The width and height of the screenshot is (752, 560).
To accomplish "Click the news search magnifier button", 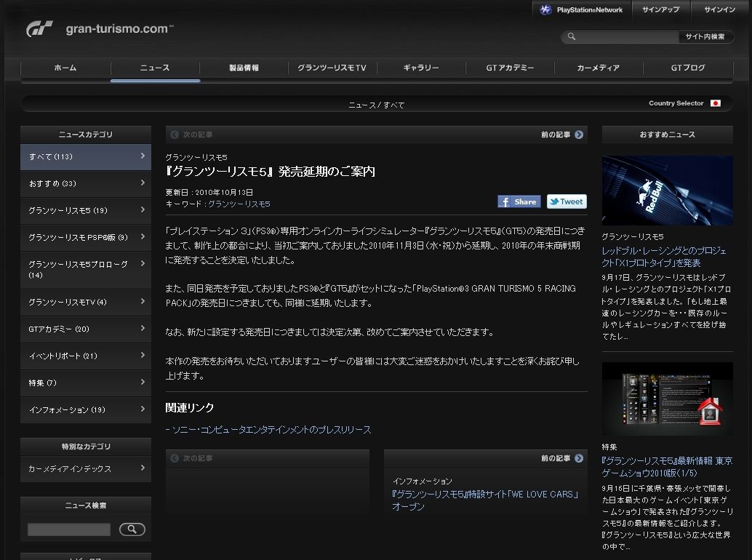I will coord(132,529).
